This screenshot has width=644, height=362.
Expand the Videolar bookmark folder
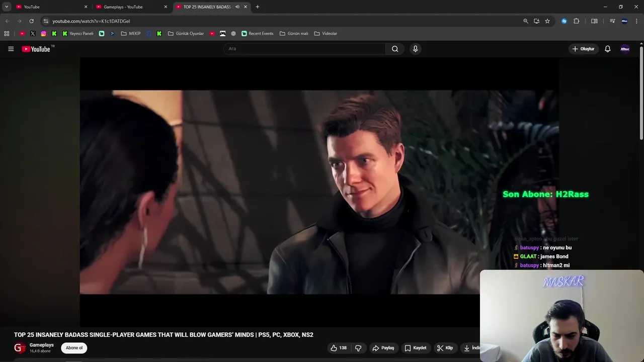coord(326,34)
